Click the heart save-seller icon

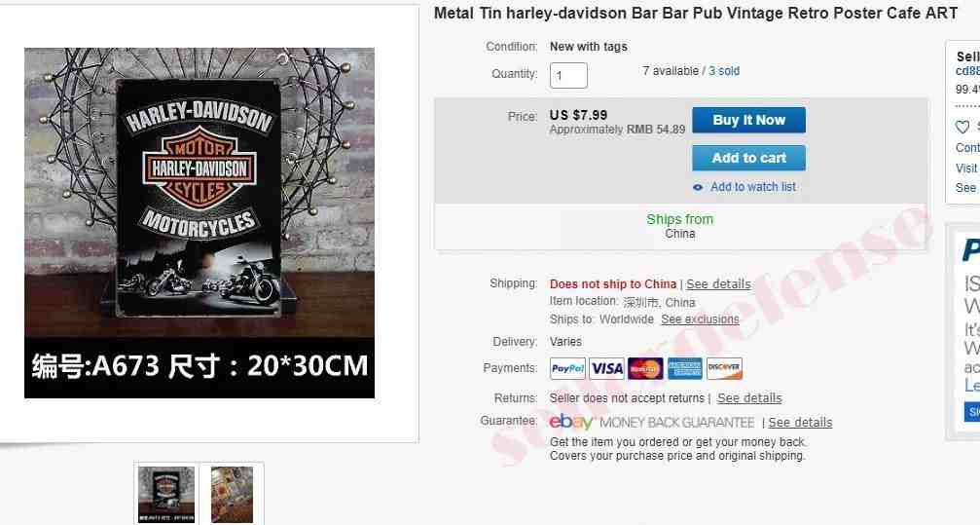[x=962, y=127]
